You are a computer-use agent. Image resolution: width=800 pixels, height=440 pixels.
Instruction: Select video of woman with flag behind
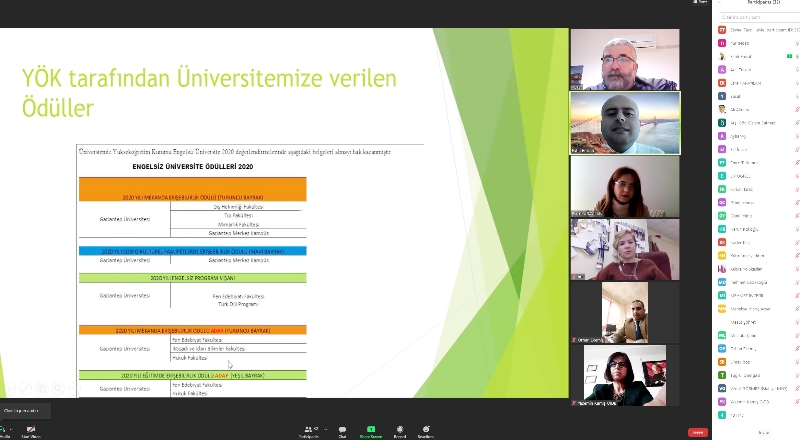[625, 376]
